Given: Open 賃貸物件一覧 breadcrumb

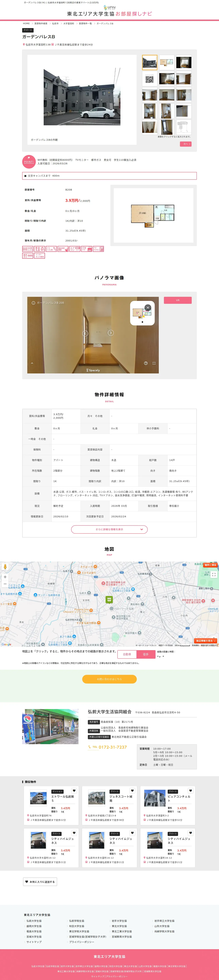Looking at the screenshot, I should [x=85, y=24].
